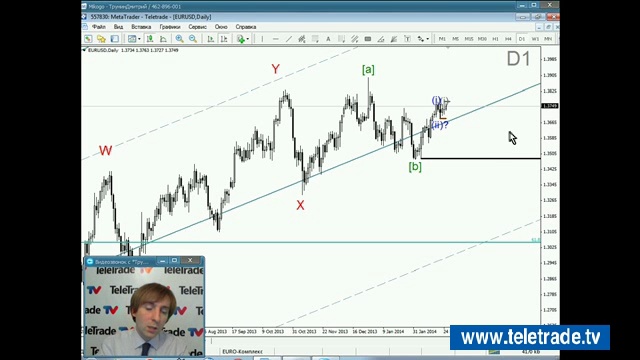Viewport: 640px width, 360px height.
Task: Minimize the Mikogo session window
Action: click(x=522, y=5)
